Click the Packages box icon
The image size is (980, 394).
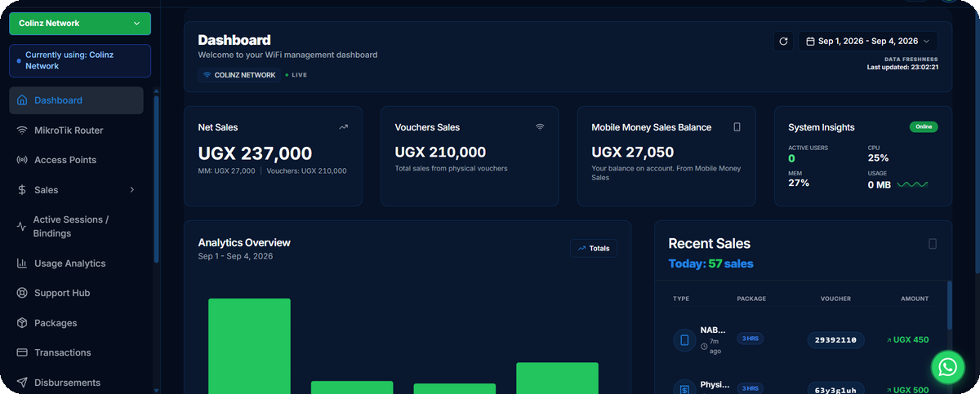22,323
